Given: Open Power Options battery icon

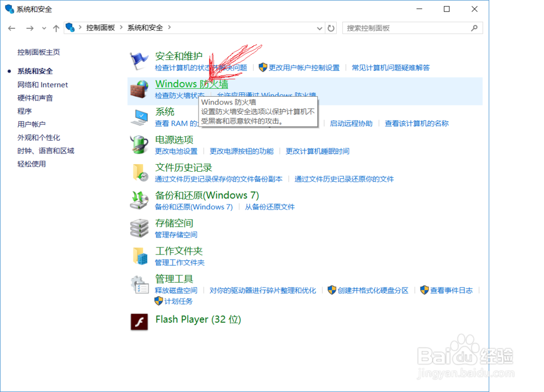Looking at the screenshot, I should [x=139, y=145].
